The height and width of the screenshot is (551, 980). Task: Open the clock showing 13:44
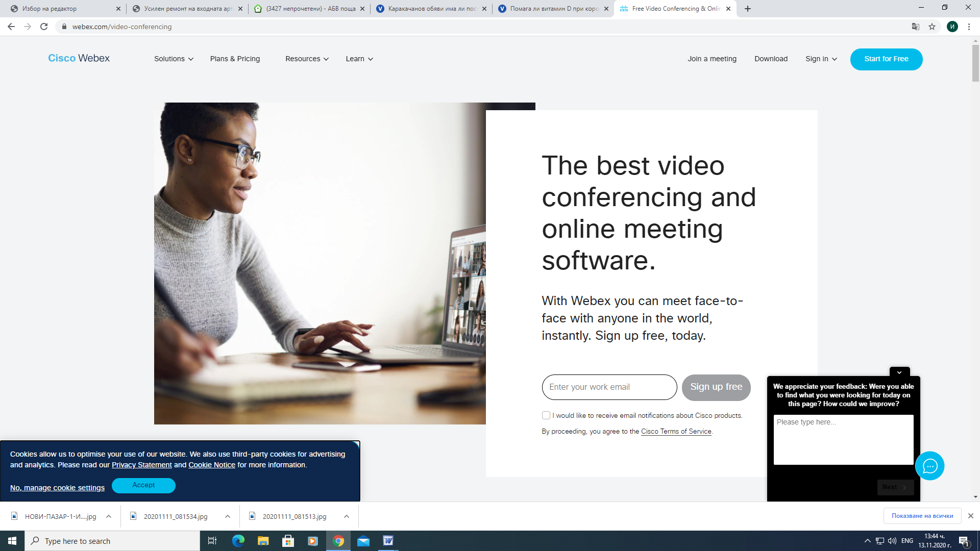pyautogui.click(x=935, y=541)
